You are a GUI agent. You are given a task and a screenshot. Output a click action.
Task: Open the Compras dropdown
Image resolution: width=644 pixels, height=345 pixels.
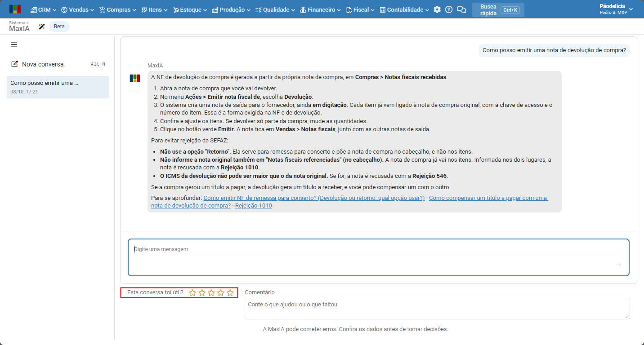(118, 9)
